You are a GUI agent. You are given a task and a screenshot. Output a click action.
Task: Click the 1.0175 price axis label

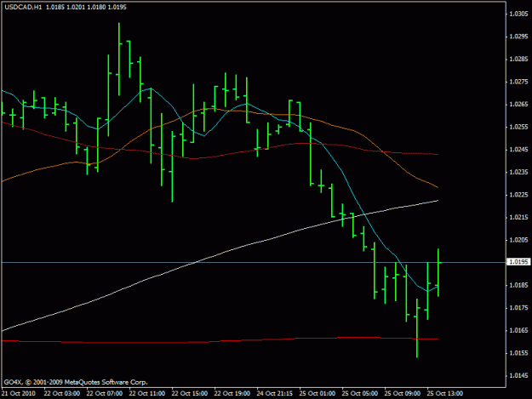pos(519,308)
